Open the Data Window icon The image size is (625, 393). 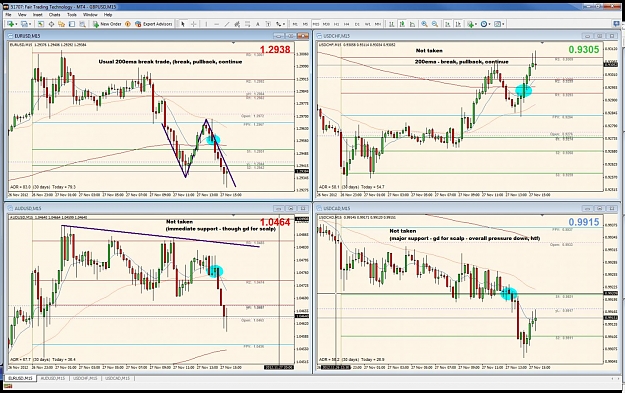tap(51, 24)
